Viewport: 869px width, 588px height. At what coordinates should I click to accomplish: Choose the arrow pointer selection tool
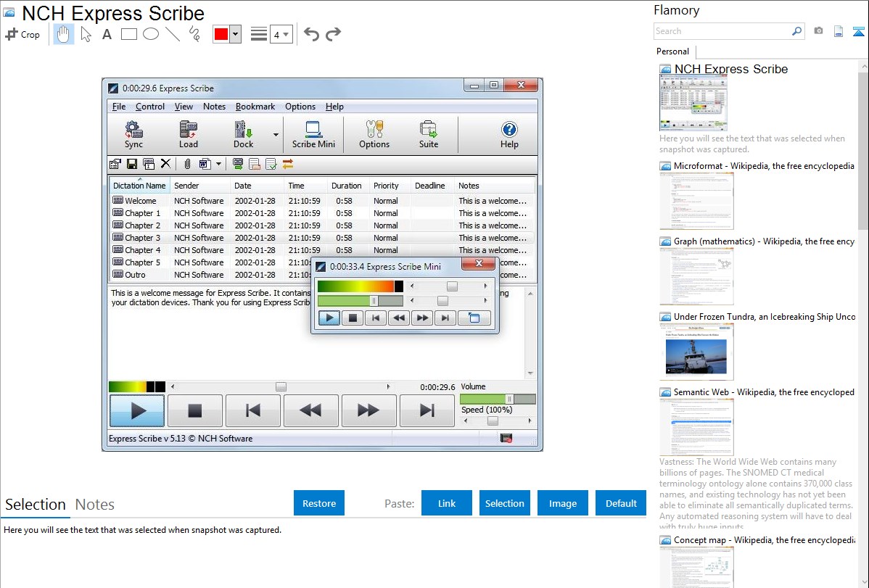coord(86,34)
